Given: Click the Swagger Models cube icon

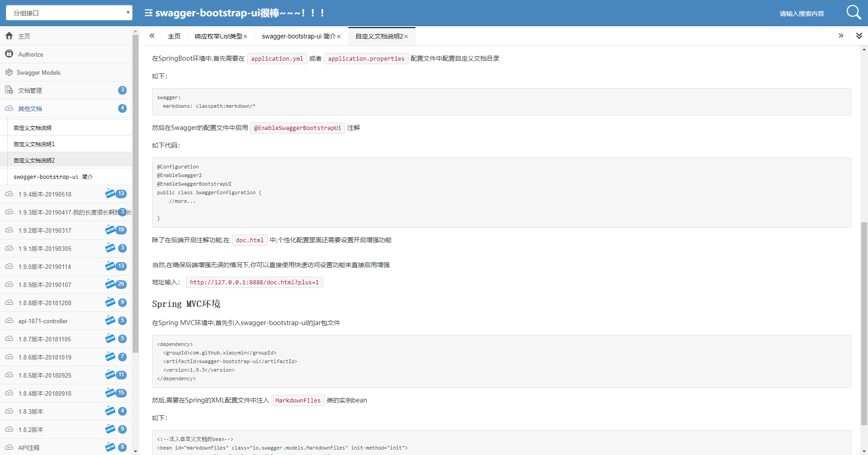Looking at the screenshot, I should (x=9, y=72).
